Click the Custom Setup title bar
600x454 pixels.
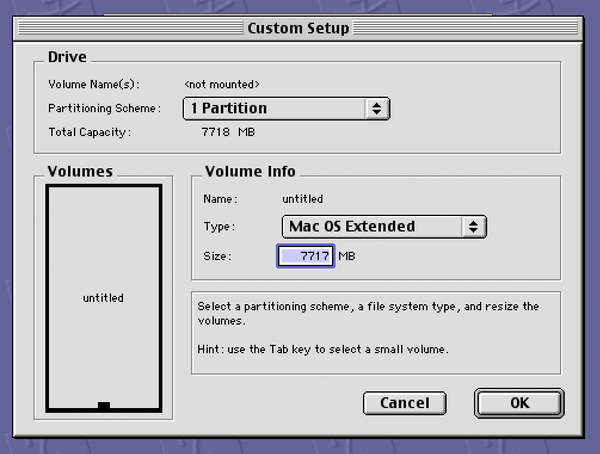click(298, 28)
